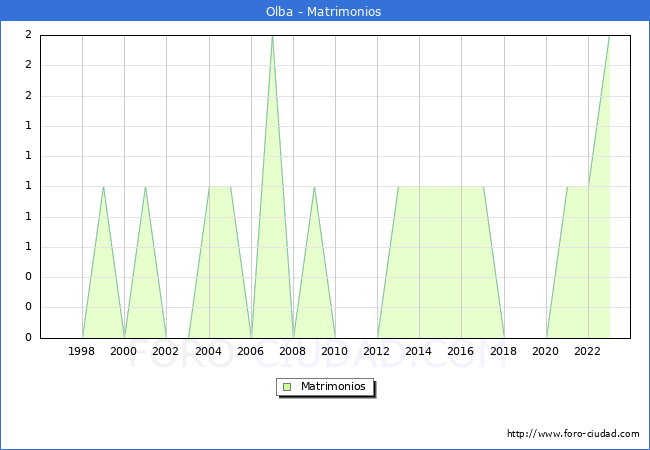Viewport: 650px width, 450px height.
Task: Click the green Matrimonios legend swatch
Action: pyautogui.click(x=287, y=386)
